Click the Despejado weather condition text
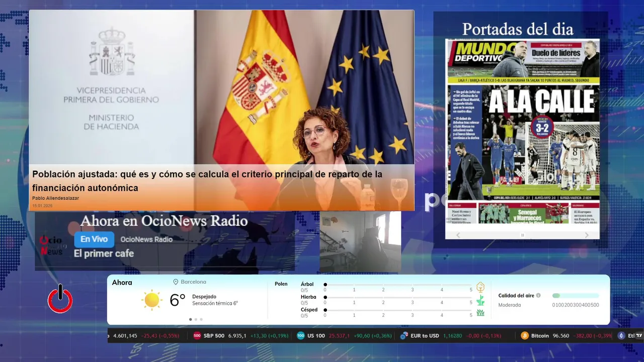Screen dimensions: 644x362 (x=204, y=297)
